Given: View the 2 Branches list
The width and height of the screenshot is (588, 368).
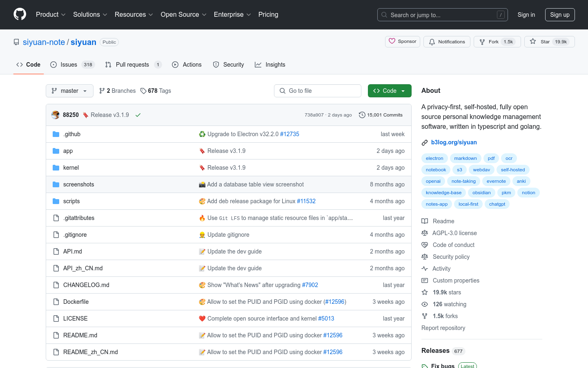Looking at the screenshot, I should (x=117, y=91).
